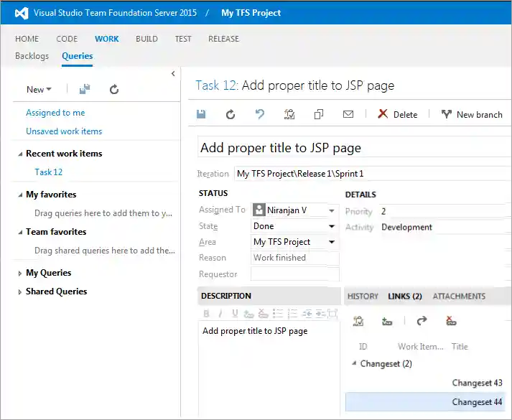Collapse the Changeset (2) group

pyautogui.click(x=353, y=364)
